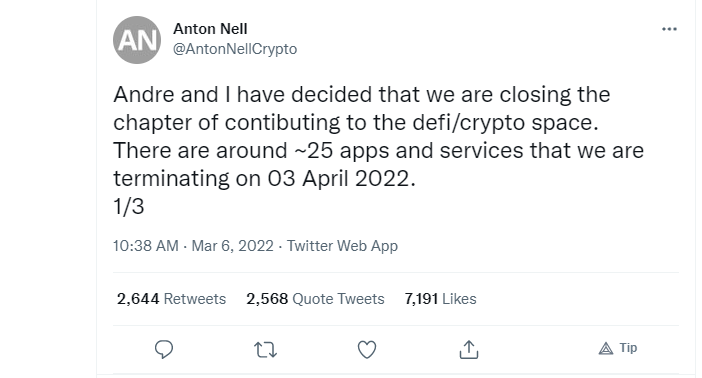Click the tweet's first line 'Andre and I'

172,95
